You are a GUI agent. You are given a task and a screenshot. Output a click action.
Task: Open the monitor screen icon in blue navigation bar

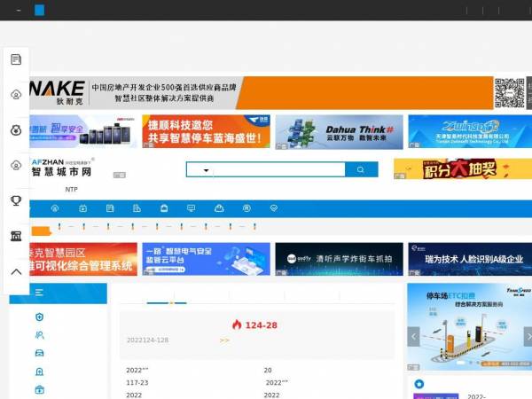191,208
